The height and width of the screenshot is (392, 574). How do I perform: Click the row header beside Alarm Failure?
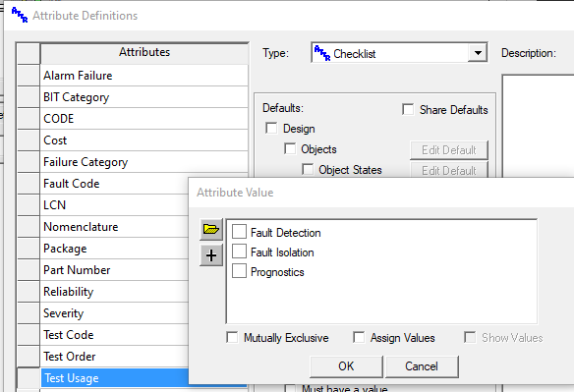pos(29,76)
